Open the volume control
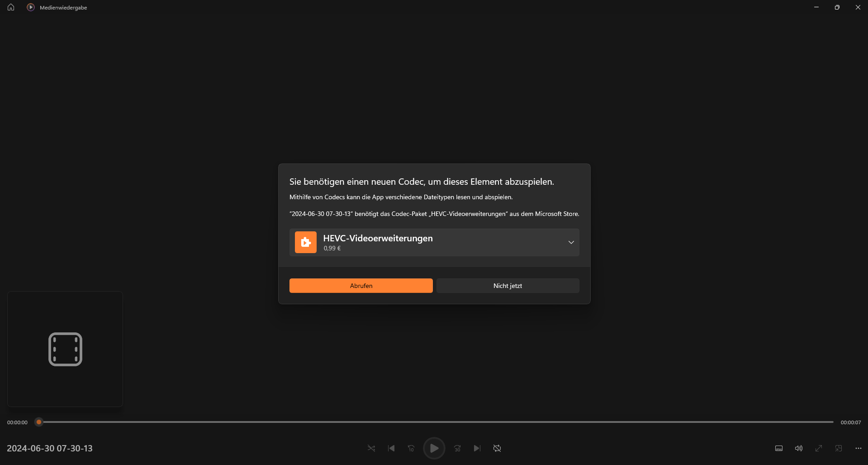The width and height of the screenshot is (868, 465). click(x=798, y=448)
